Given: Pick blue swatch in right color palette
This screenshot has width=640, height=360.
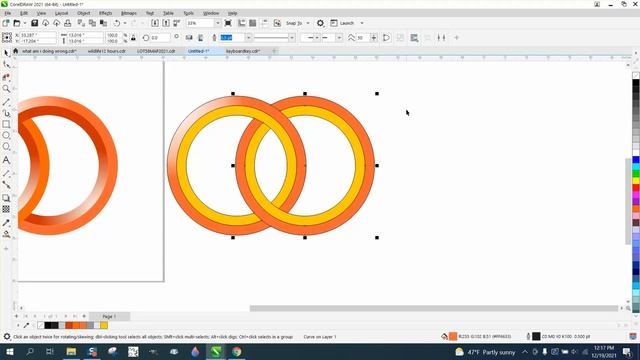Looking at the screenshot, I should pos(636,160).
